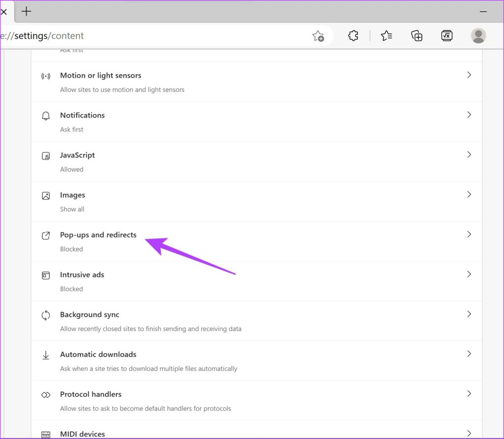Expand Protocol handlers using the chevron

coord(469,393)
